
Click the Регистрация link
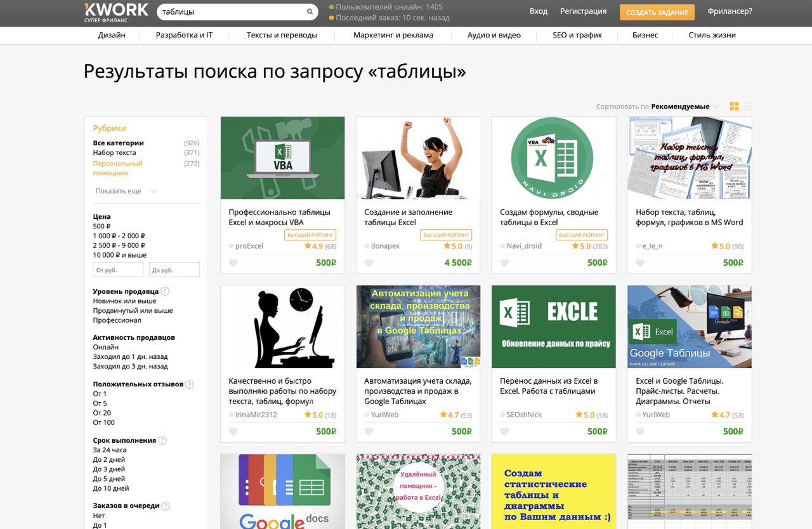(583, 11)
